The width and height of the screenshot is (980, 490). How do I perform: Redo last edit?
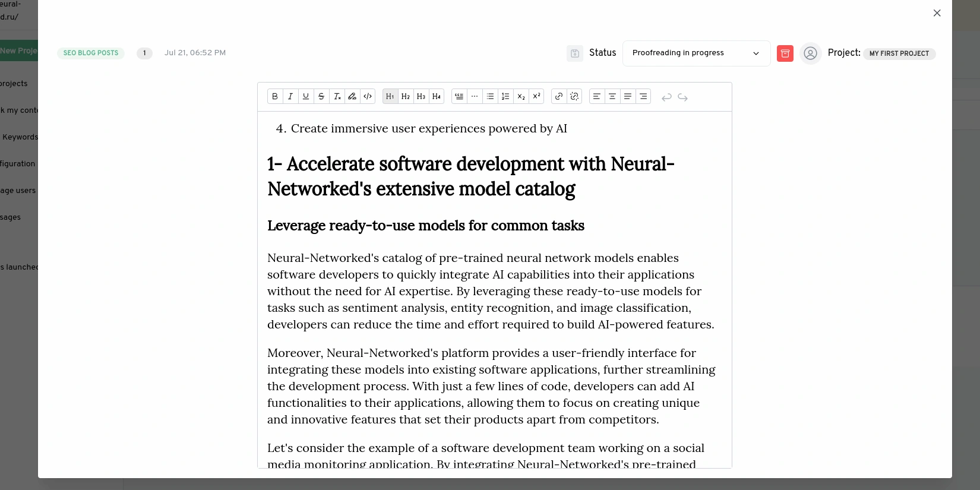[682, 97]
